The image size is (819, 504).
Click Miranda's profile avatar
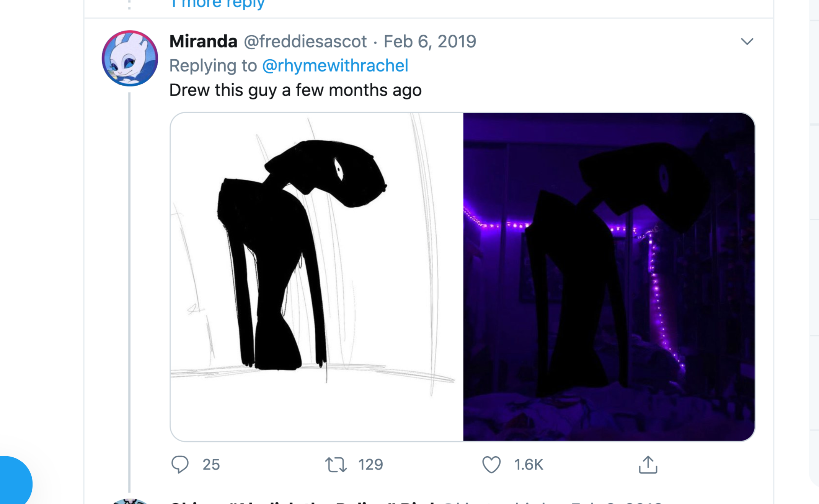pyautogui.click(x=130, y=59)
